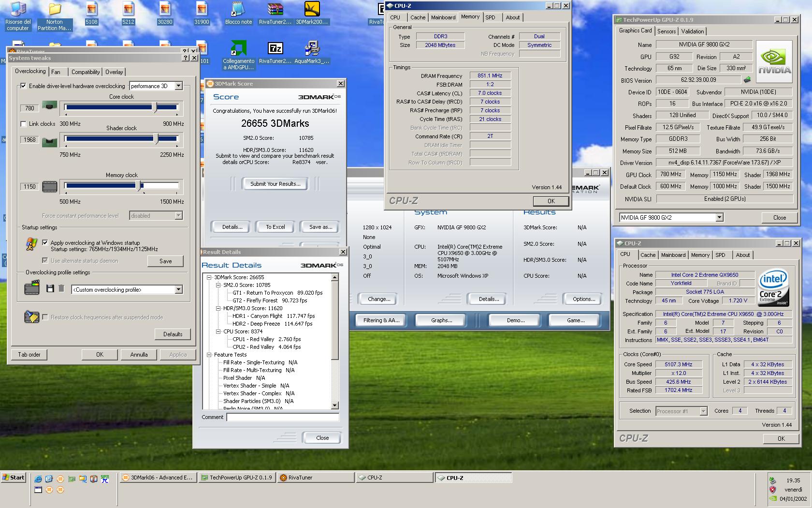Toggle Use alternate startup daemon checkbox
Viewport: 812px width, 508px height.
45,261
